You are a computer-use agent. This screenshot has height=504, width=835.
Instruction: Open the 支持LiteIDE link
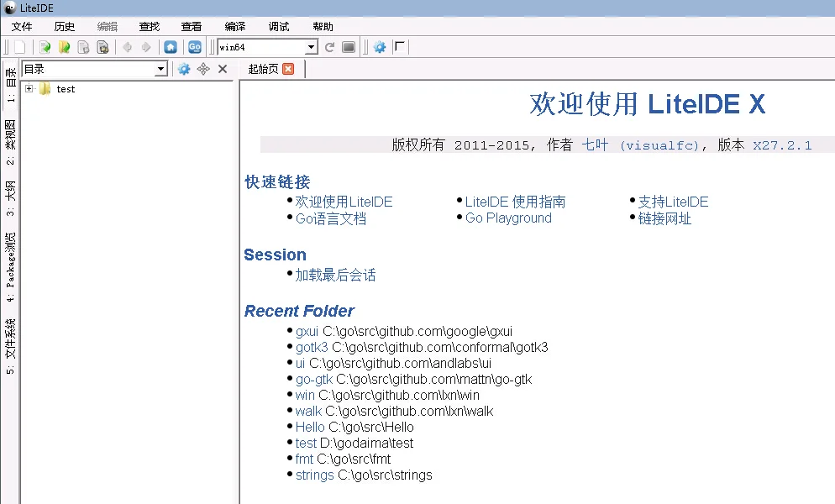(673, 202)
